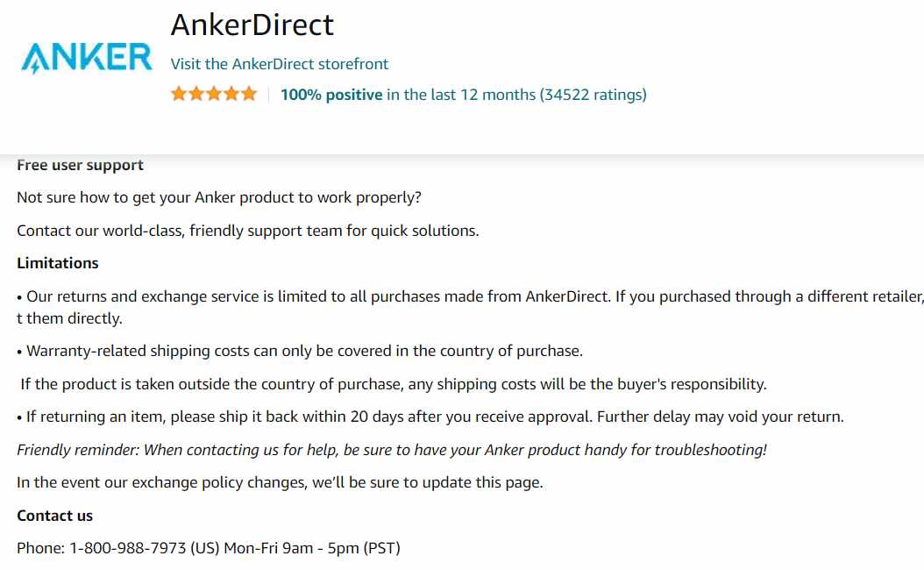Screen dimensions: 924x570
Task: Click the Free user support heading
Action: (x=80, y=165)
